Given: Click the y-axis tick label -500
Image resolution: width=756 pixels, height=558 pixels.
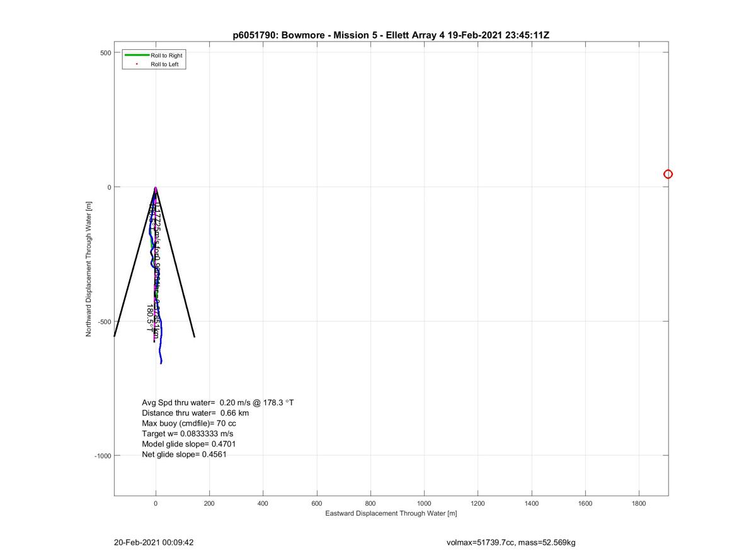Looking at the screenshot, I should (103, 322).
